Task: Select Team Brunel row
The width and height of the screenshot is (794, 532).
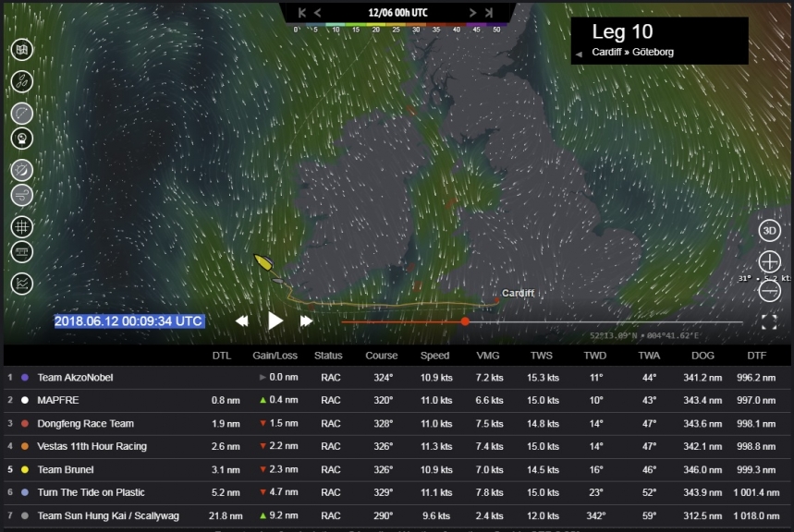Action: tap(397, 469)
